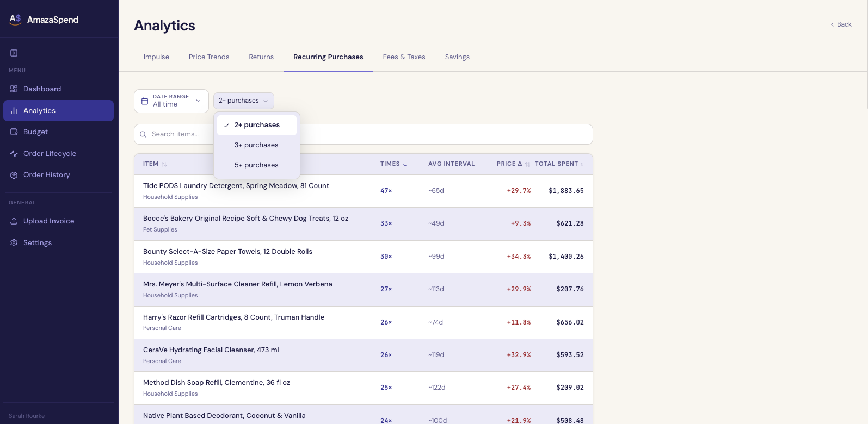Click the Upload Invoice upload icon
Image resolution: width=868 pixels, height=424 pixels.
[14, 221]
